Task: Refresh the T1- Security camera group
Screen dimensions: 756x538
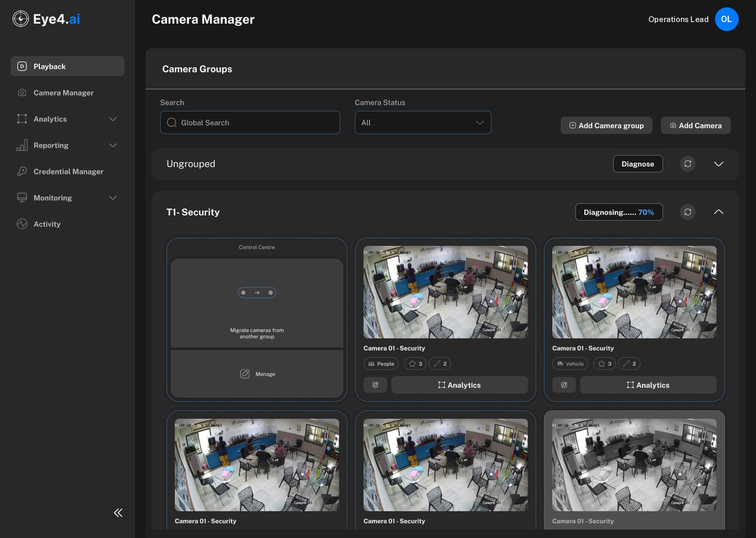Action: [688, 212]
